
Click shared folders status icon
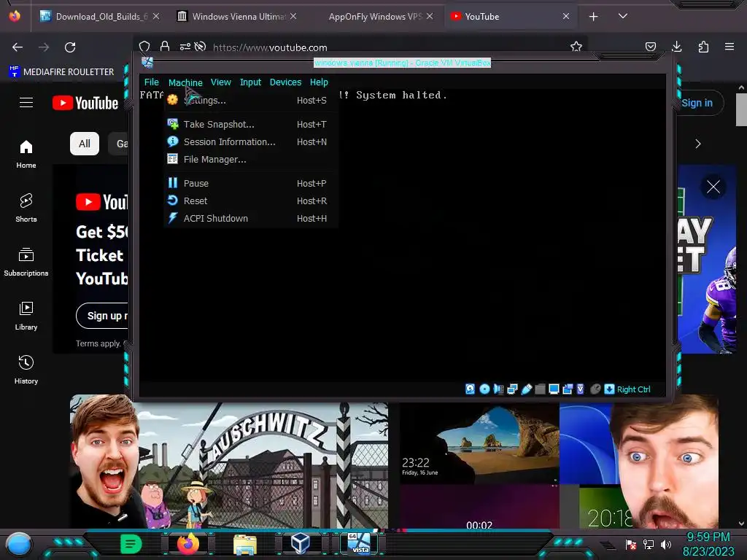pyautogui.click(x=540, y=389)
